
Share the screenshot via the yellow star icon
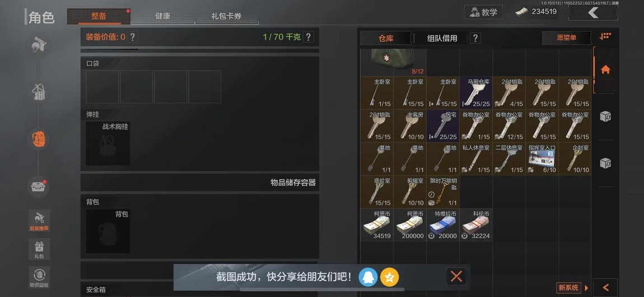pyautogui.click(x=389, y=277)
